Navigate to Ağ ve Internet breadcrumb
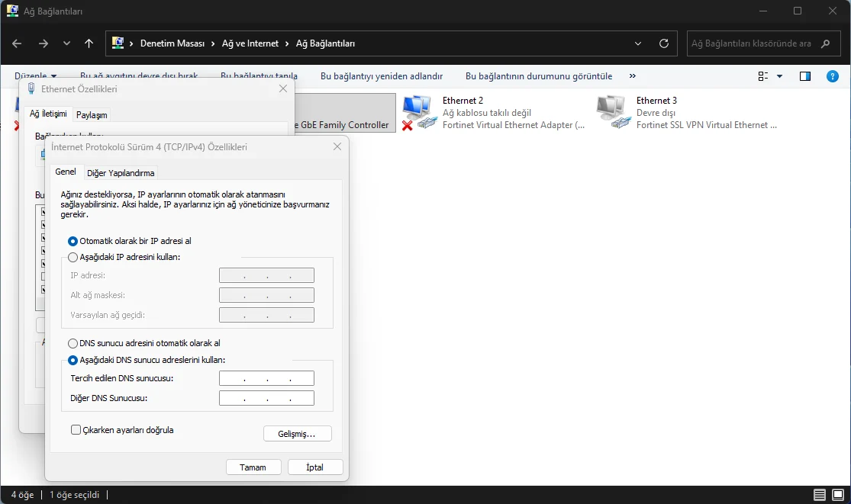This screenshot has width=851, height=504. 250,43
